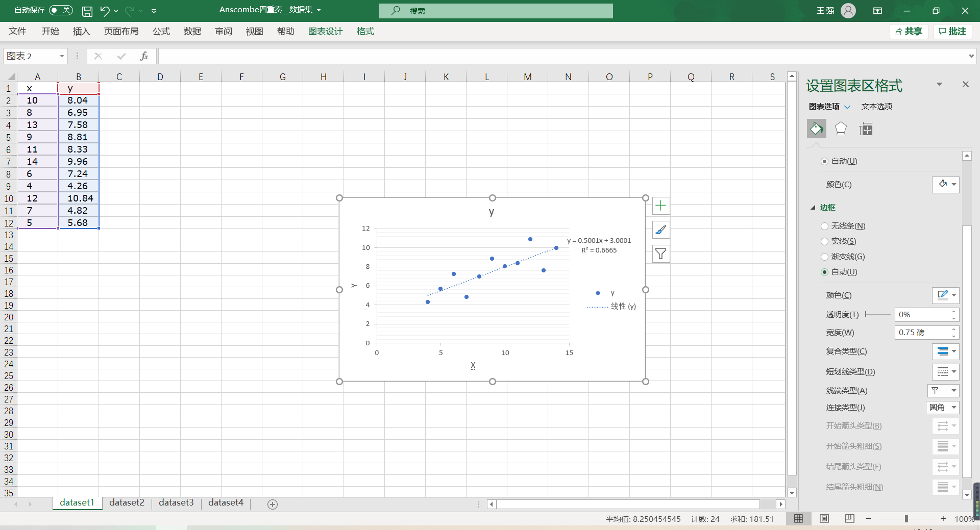Select the Effects pentagon icon
The width and height of the screenshot is (980, 530).
[841, 129]
